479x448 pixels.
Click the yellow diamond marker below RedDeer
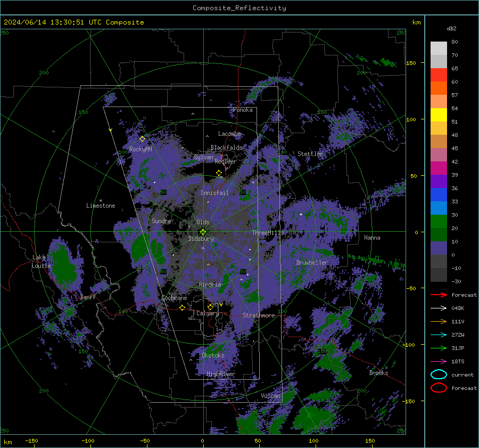point(219,173)
